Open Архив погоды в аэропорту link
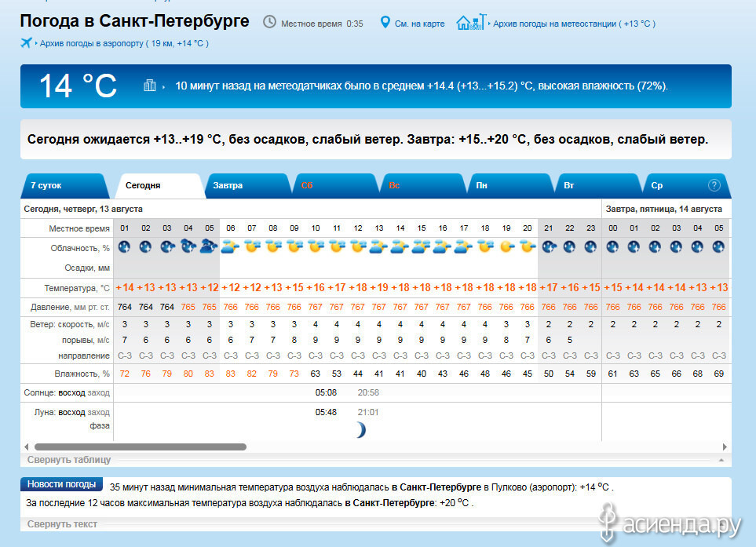Viewport: 756px width, 547px height. click(124, 43)
